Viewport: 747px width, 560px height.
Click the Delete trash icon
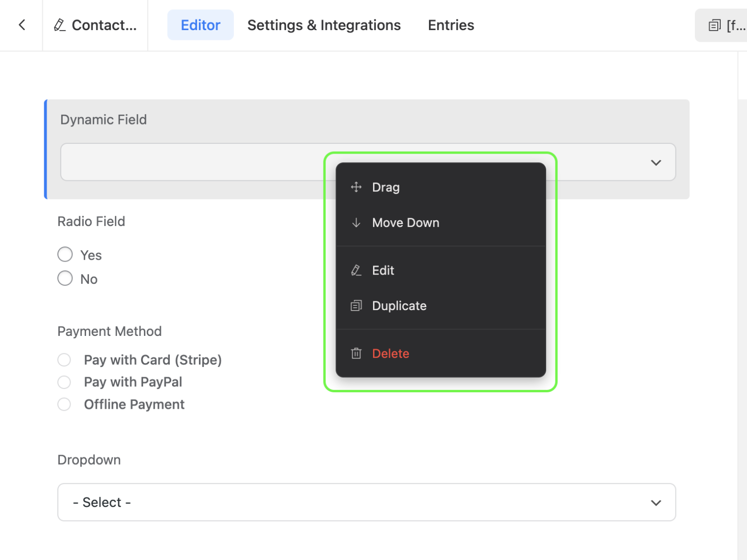click(x=356, y=353)
